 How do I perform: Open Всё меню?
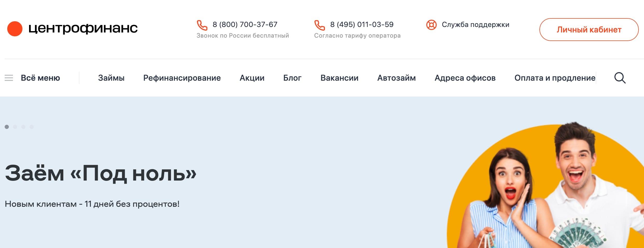(x=40, y=78)
